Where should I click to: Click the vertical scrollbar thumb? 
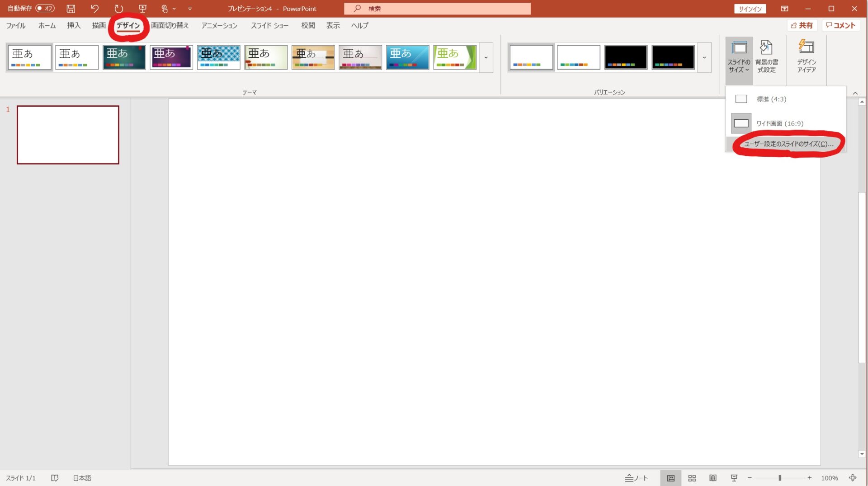(x=862, y=277)
